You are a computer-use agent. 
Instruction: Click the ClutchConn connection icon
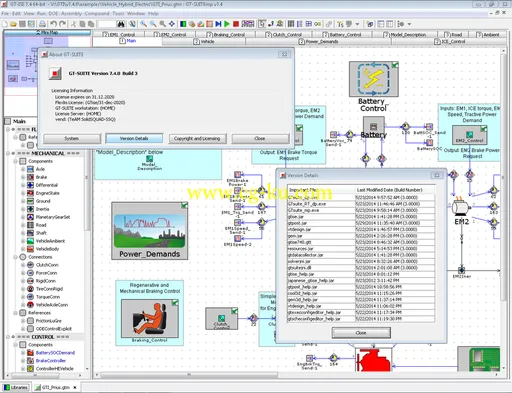[30, 265]
